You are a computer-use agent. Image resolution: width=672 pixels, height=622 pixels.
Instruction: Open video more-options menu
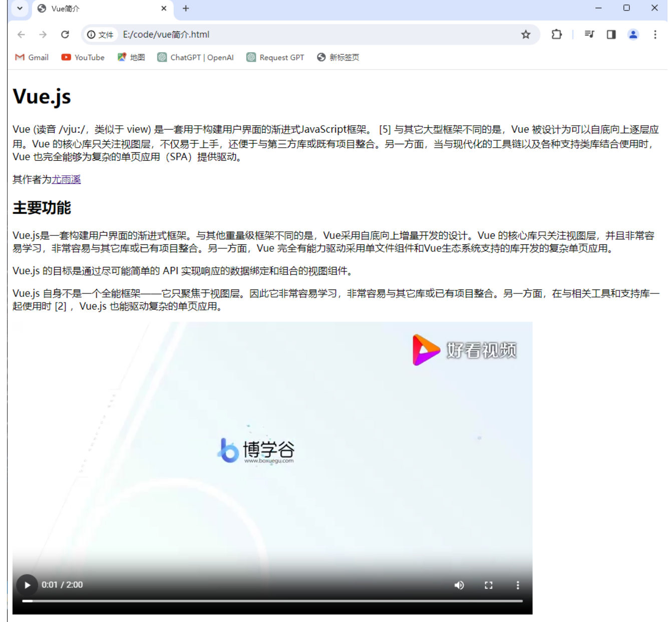(x=518, y=585)
